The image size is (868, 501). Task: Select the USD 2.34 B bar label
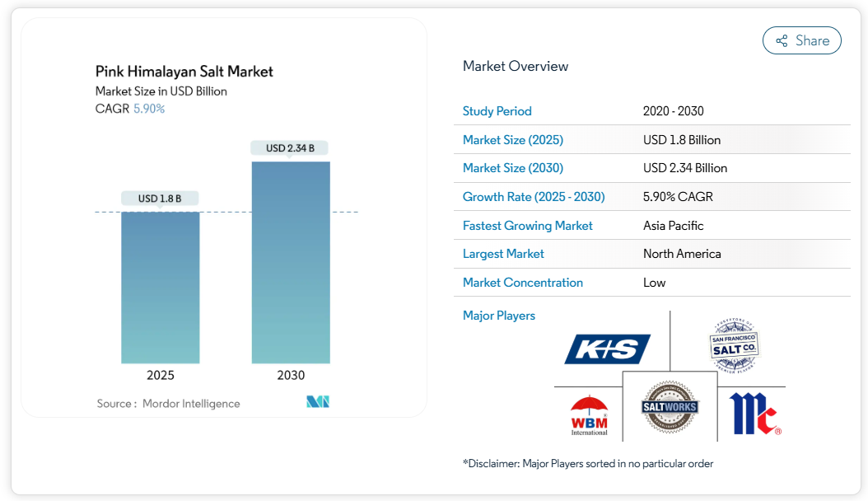point(290,148)
